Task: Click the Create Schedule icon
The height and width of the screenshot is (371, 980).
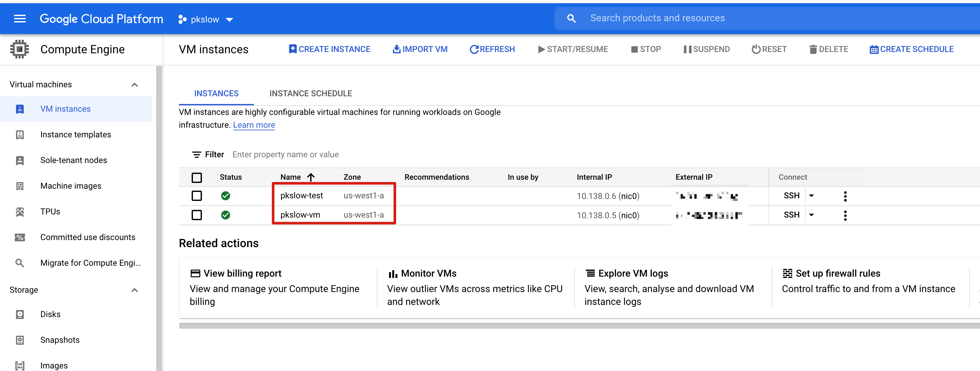Action: [873, 49]
